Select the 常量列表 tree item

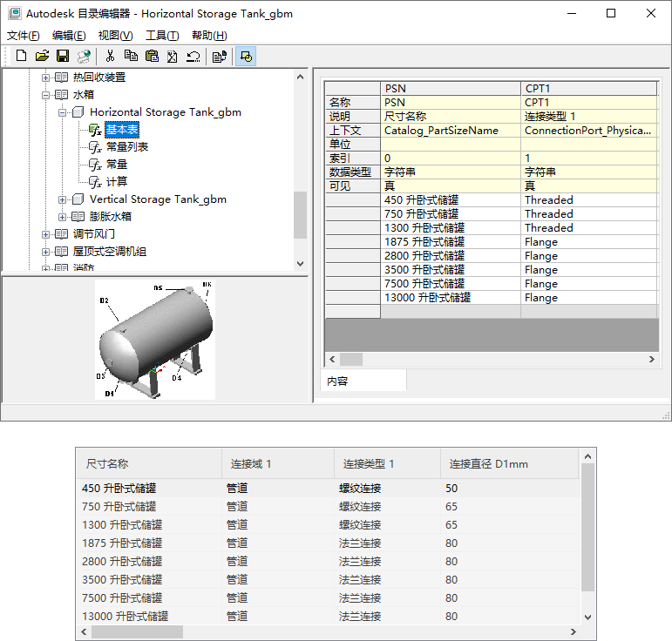tap(127, 147)
